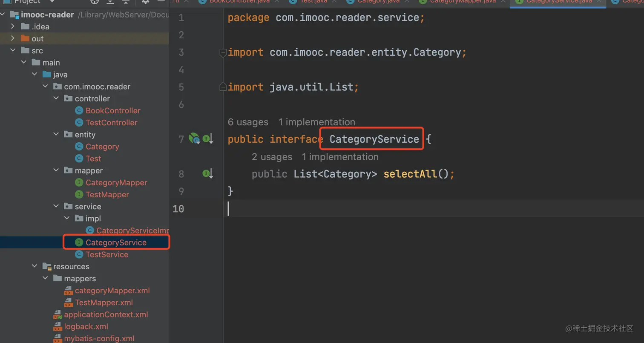The width and height of the screenshot is (644, 343).
Task: Switch to the Category.java editor tab
Action: [x=378, y=2]
